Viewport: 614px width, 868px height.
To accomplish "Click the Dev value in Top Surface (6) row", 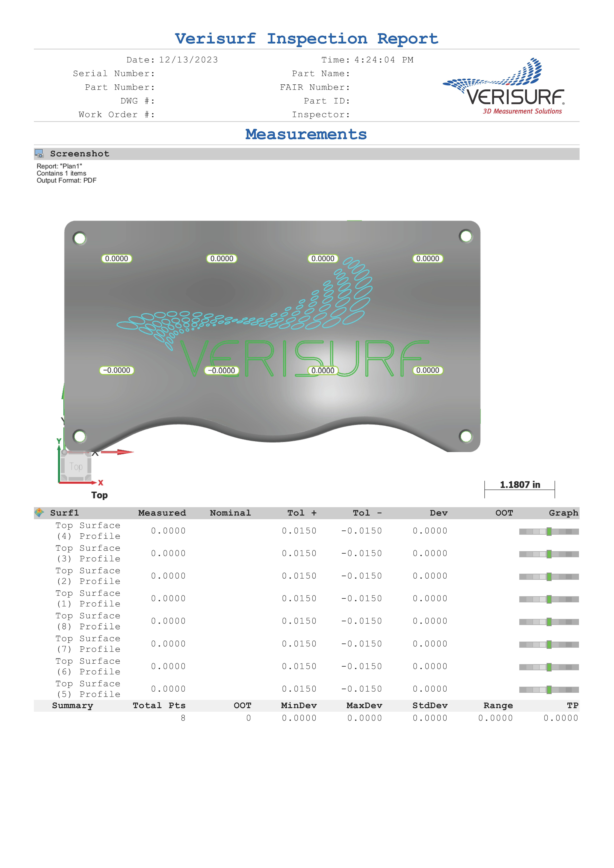I will [430, 666].
